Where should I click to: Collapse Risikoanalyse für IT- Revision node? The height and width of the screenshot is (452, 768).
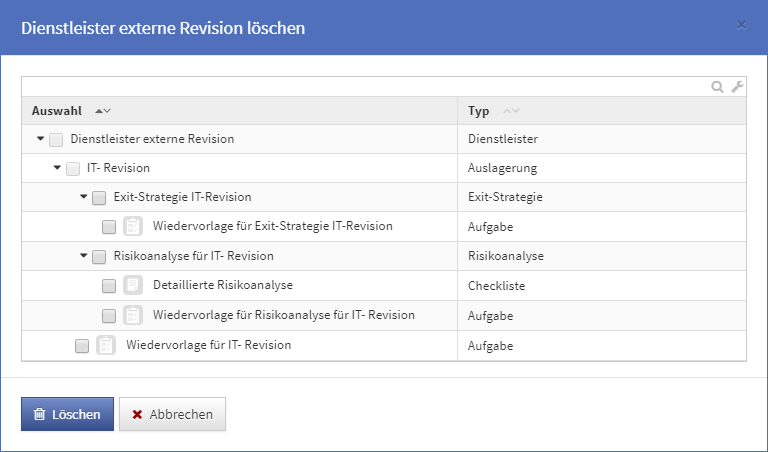(84, 256)
